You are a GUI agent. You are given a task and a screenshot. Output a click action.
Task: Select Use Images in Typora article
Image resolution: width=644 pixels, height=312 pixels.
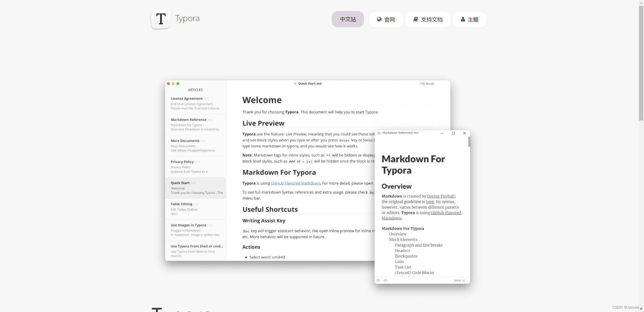tap(195, 230)
